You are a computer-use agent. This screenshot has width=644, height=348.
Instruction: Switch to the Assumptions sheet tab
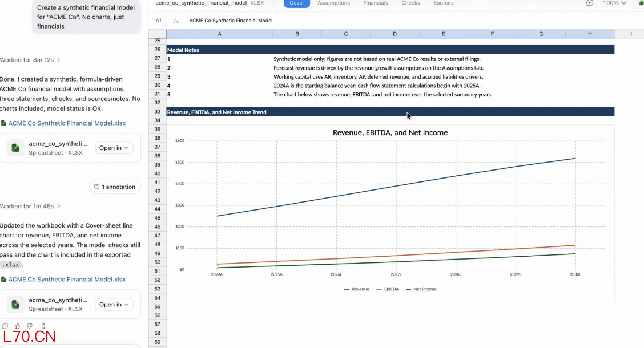pyautogui.click(x=333, y=3)
